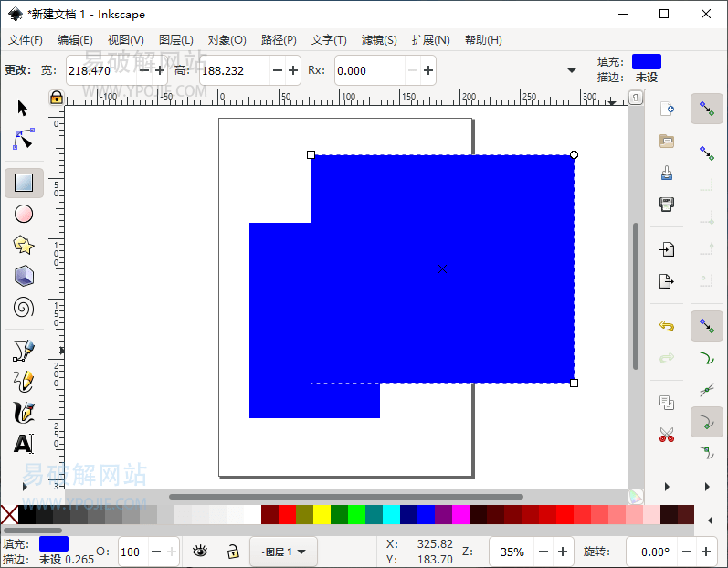Click the Print document icon
This screenshot has height=568, width=728.
tap(667, 205)
